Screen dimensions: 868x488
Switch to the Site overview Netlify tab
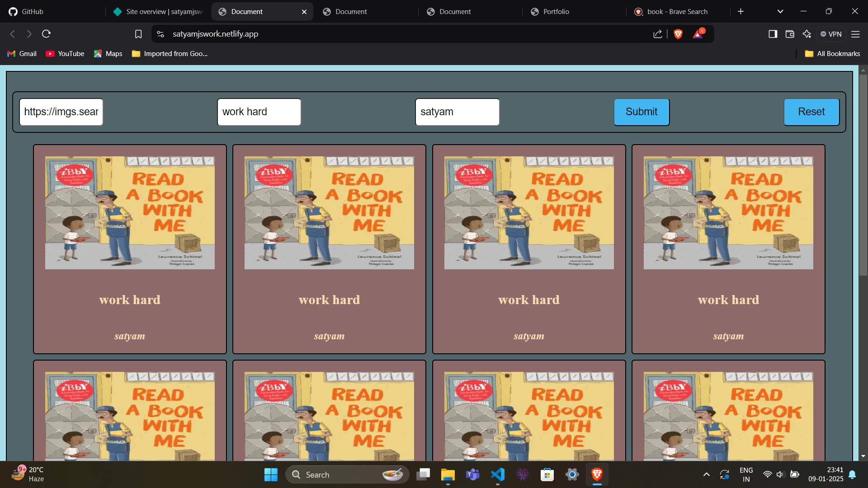(158, 12)
